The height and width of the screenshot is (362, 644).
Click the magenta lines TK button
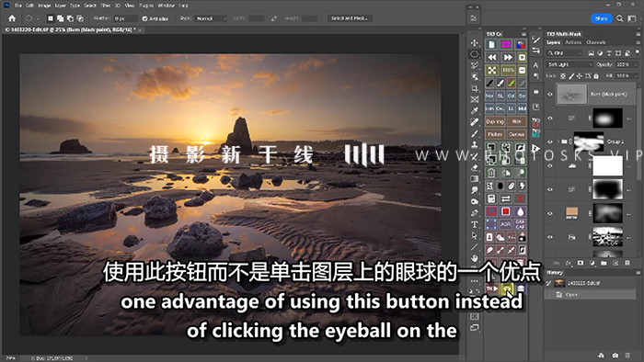tap(506, 44)
